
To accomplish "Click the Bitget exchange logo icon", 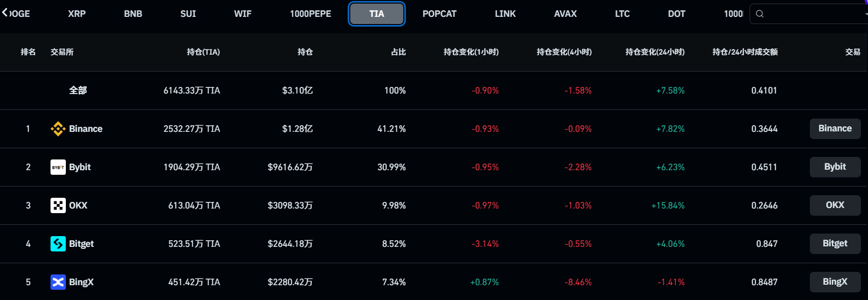I will click(58, 244).
